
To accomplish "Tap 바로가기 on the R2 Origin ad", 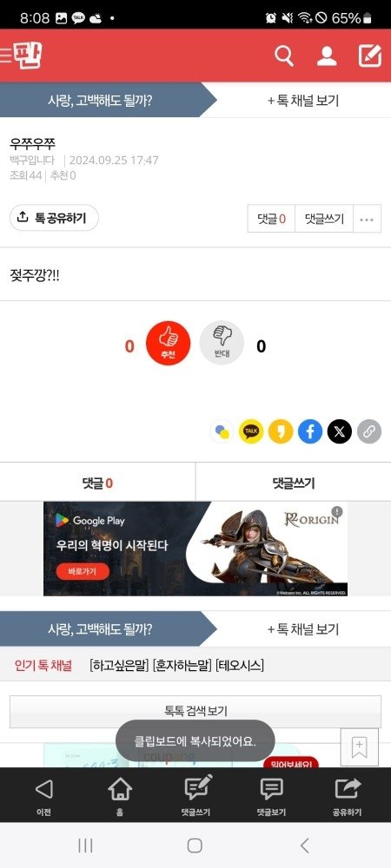I will (83, 571).
